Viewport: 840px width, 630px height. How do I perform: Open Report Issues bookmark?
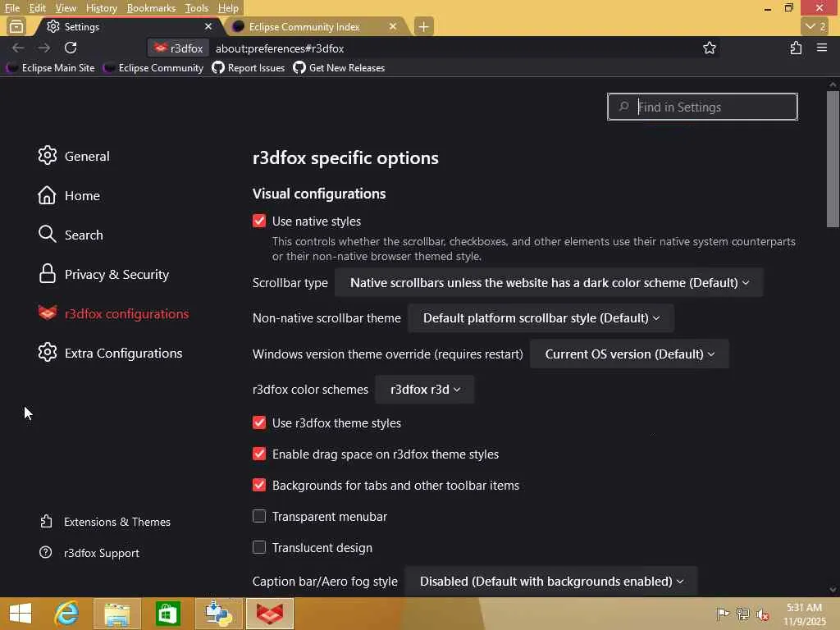(248, 67)
